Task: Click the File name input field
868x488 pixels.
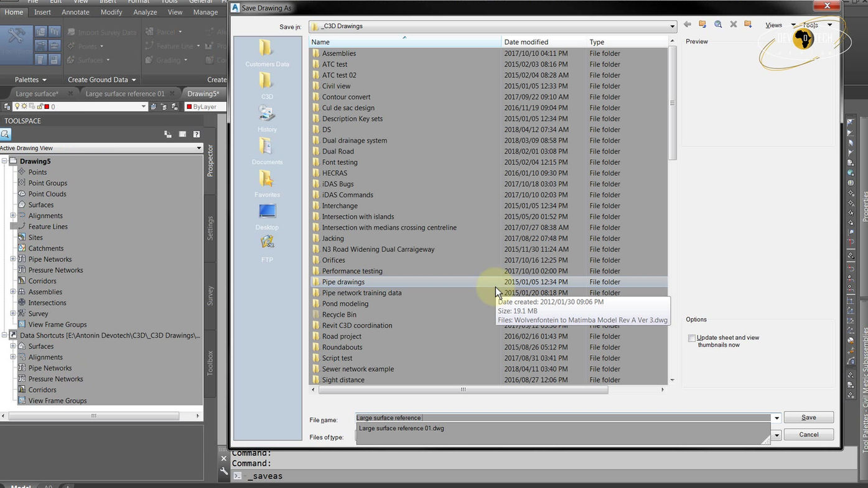Action: (563, 418)
